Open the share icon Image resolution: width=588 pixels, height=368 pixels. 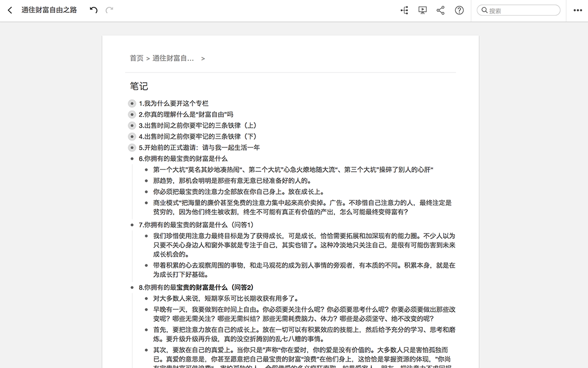[x=441, y=10]
